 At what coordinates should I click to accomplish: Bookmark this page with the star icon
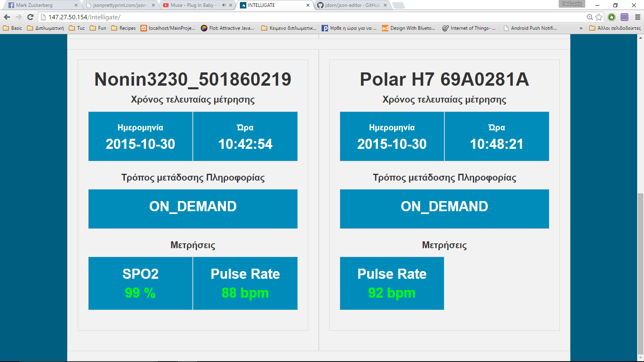click(x=599, y=17)
